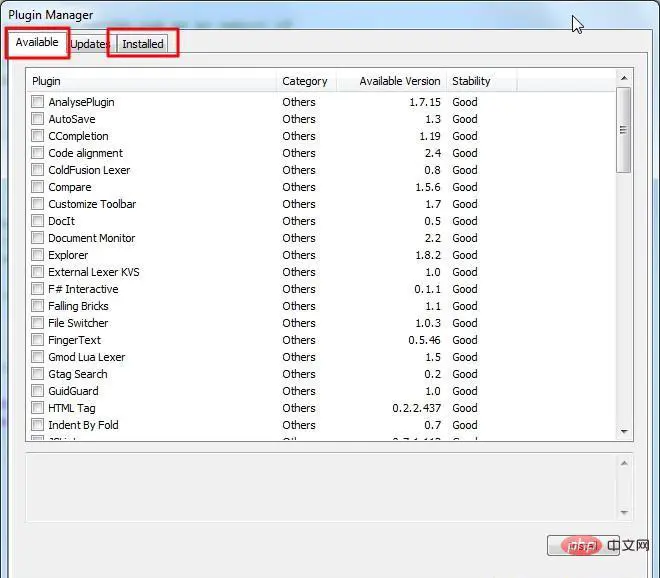The image size is (660, 578).
Task: Enable the Explorer plugin checkbox
Action: 37,255
